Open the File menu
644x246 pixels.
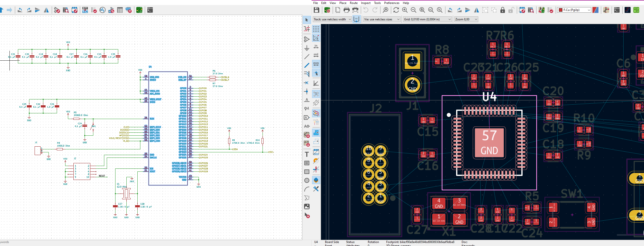coord(316,3)
